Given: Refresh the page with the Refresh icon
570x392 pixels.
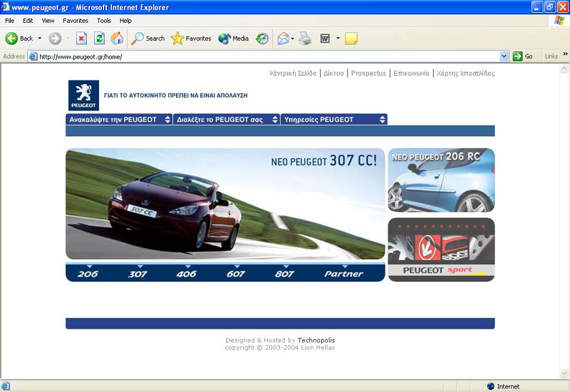Looking at the screenshot, I should point(99,38).
